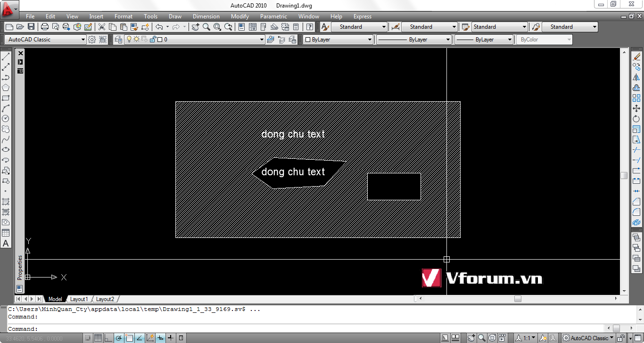
Task: Click the Save drawing icon
Action: coord(31,27)
